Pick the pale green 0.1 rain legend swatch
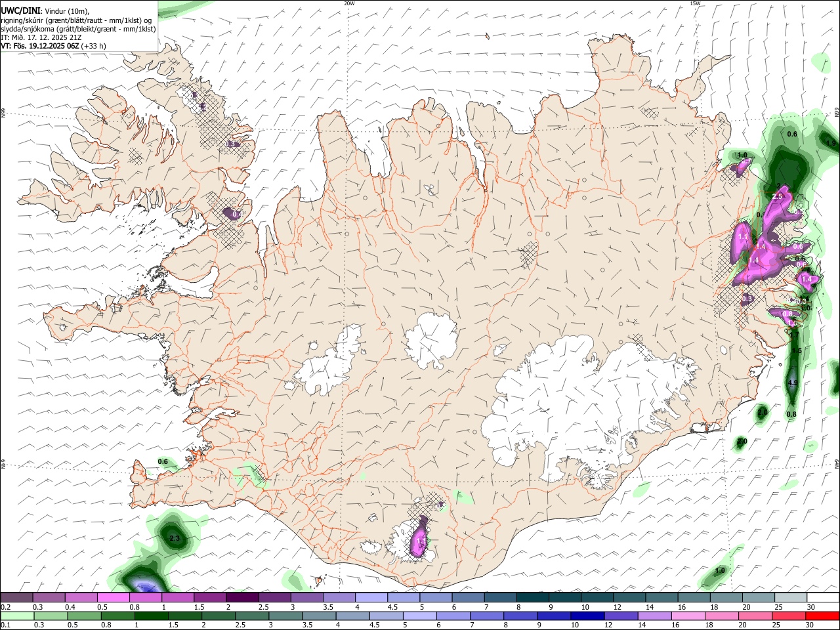 pyautogui.click(x=17, y=616)
